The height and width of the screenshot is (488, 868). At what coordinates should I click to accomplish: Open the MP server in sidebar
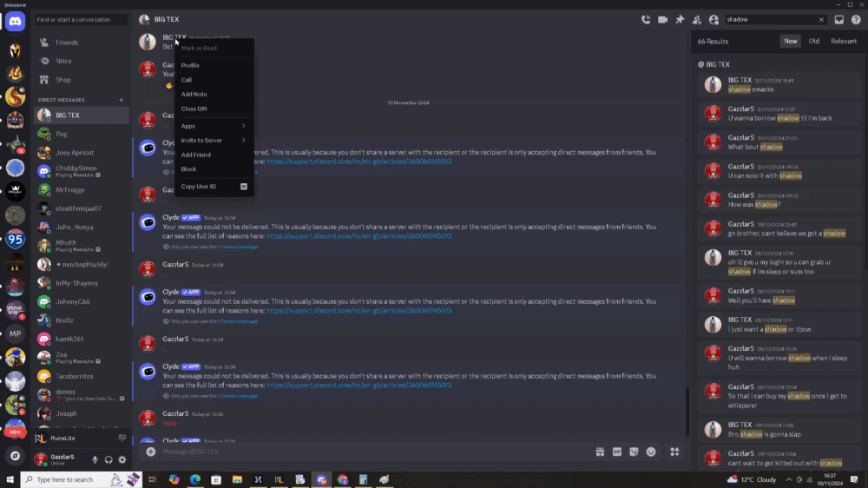(15, 333)
